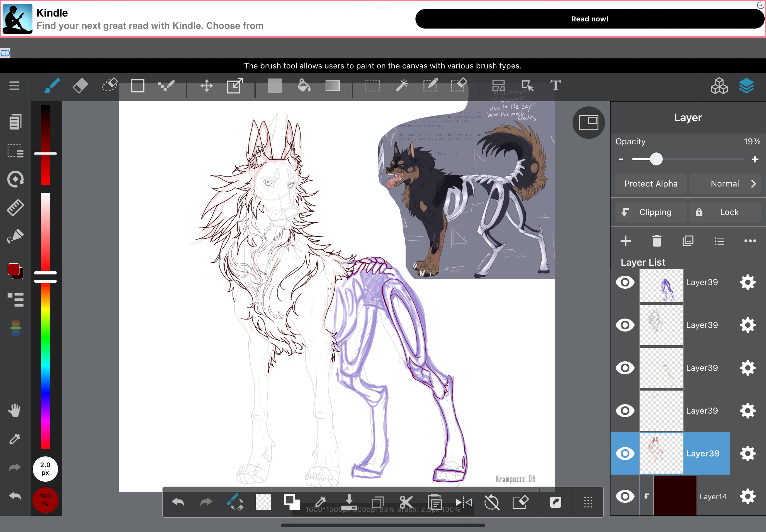Toggle visibility of selected Layer39
766x532 pixels.
click(x=625, y=453)
